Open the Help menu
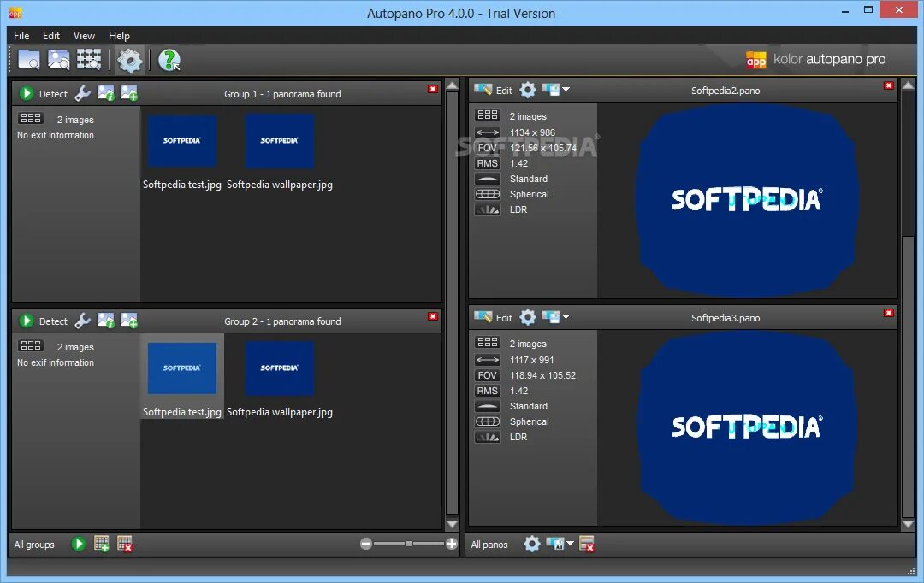Viewport: 924px width, 583px height. point(119,35)
